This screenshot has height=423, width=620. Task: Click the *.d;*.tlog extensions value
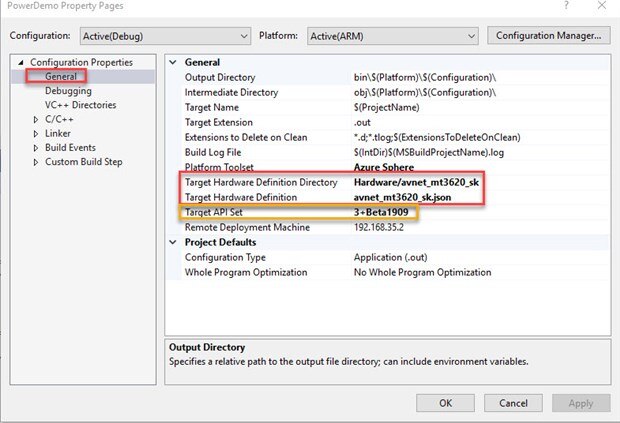437,138
